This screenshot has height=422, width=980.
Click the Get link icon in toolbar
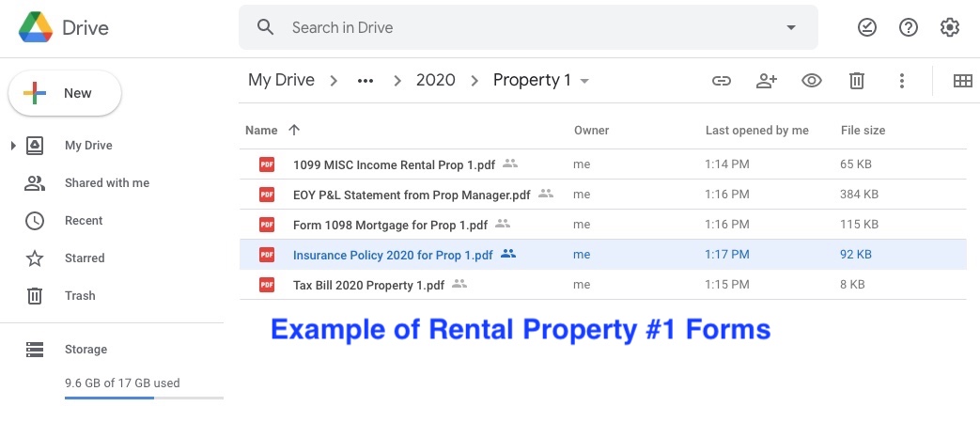(x=722, y=81)
